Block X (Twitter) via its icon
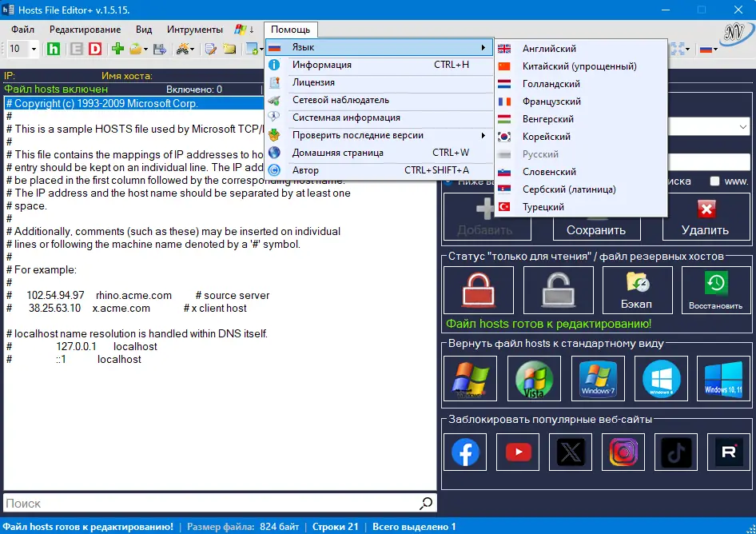Viewport: 756px width, 534px height. point(571,452)
